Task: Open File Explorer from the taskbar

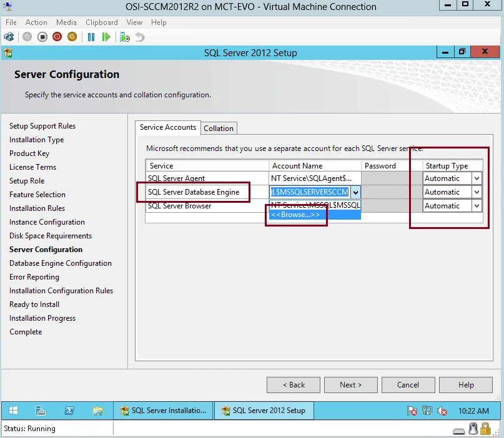Action: [97, 411]
